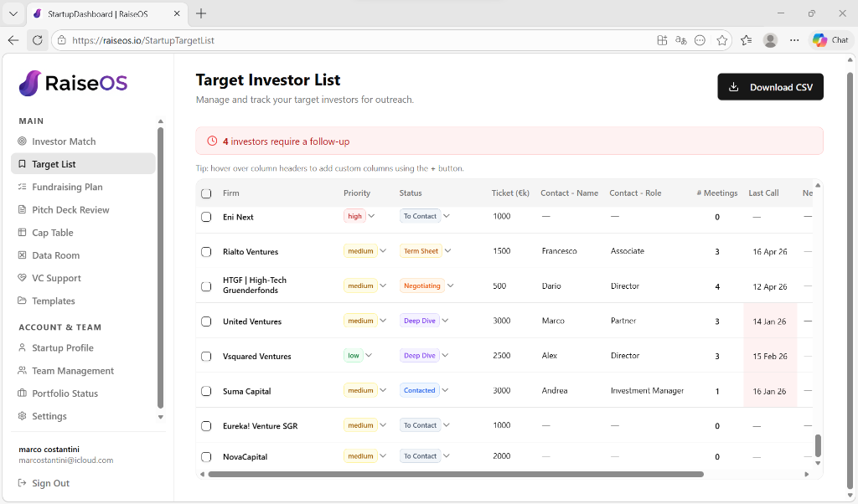Screen dimensions: 858x504
Task: Open the Copilot Chat button
Action: [830, 40]
